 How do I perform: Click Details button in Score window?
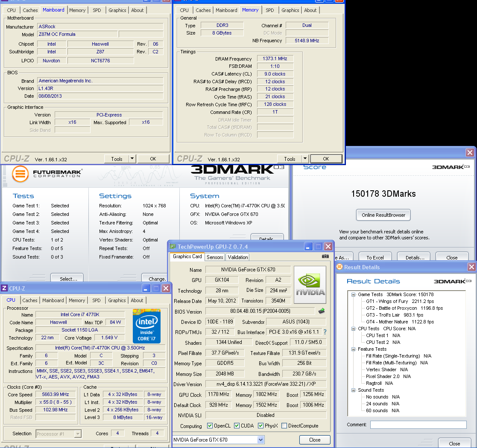(415, 257)
